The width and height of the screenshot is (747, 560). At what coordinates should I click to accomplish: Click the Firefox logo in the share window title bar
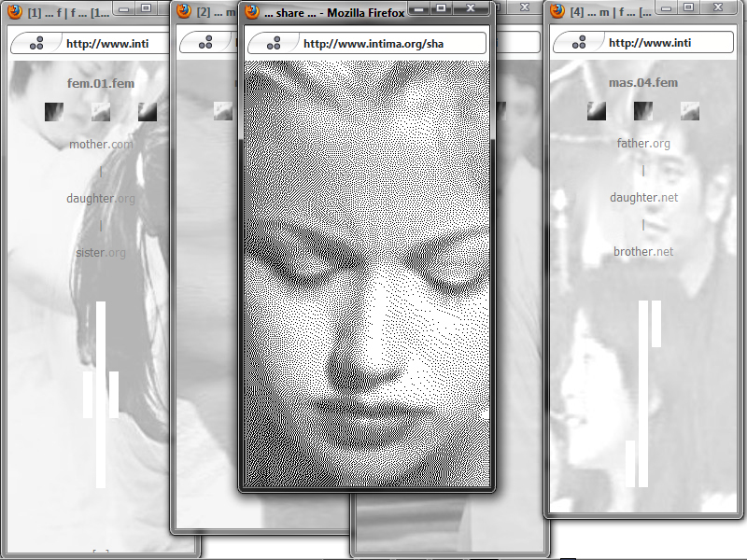252,12
